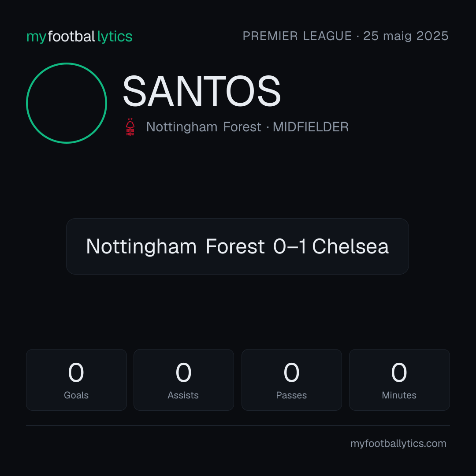Open the myfootballytics logo
The image size is (476, 476).
click(x=79, y=37)
